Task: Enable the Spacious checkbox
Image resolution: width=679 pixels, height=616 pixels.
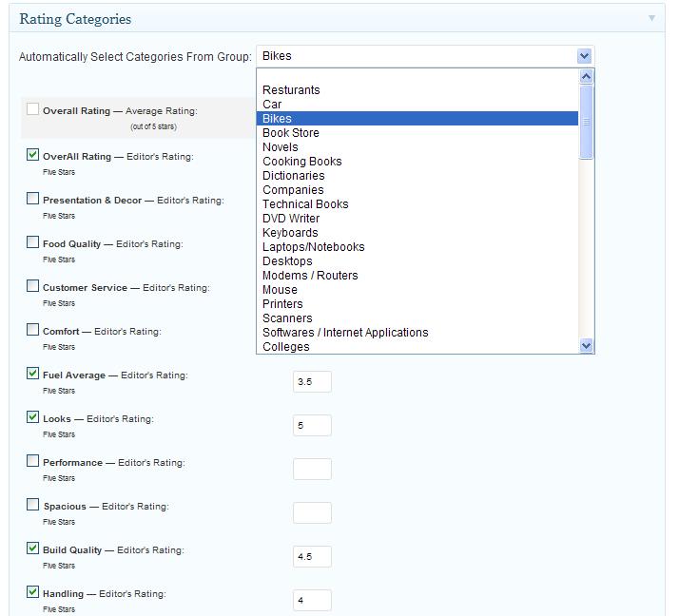Action: [32, 505]
